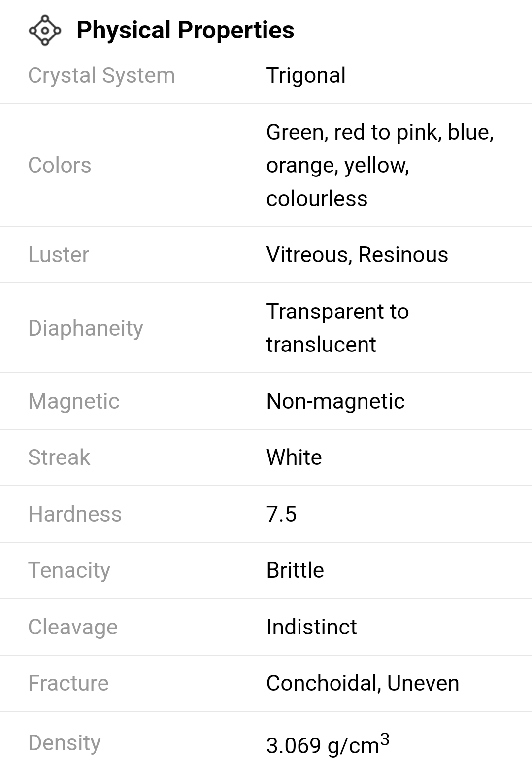Image resolution: width=532 pixels, height=773 pixels.
Task: Click the Physical Properties crystal icon
Action: pos(45,31)
